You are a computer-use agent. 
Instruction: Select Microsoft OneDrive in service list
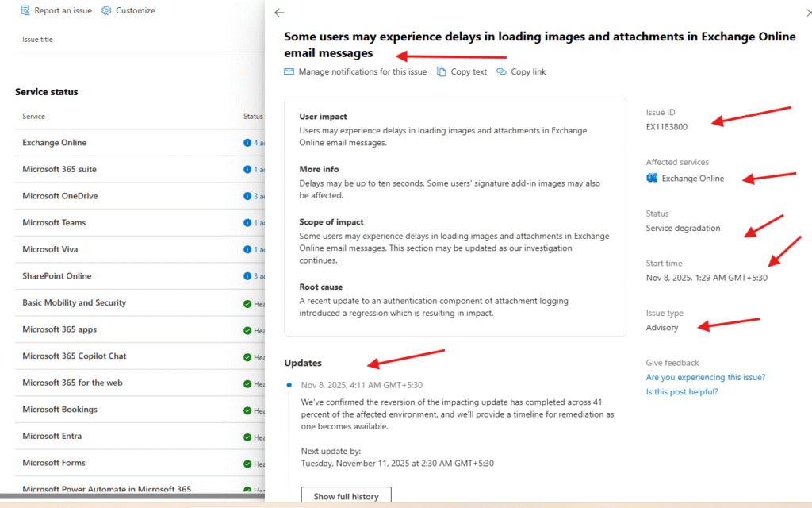[59, 196]
